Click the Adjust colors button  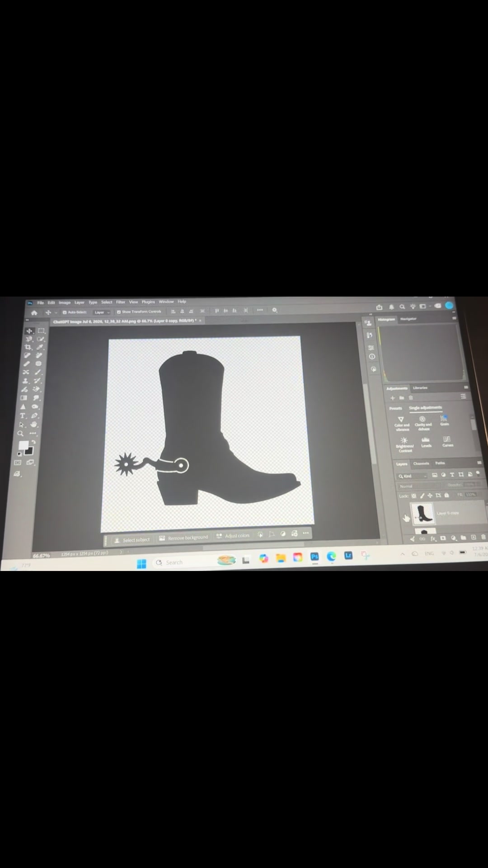pos(233,536)
